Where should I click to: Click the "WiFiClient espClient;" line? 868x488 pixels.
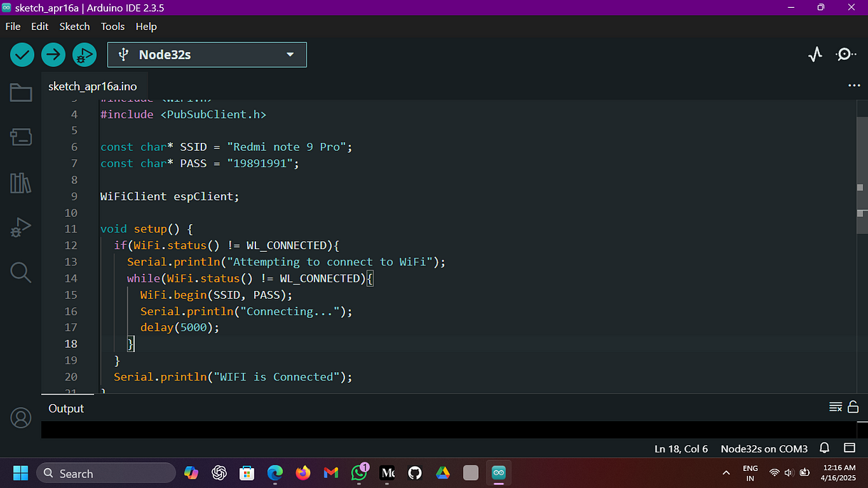tap(170, 196)
